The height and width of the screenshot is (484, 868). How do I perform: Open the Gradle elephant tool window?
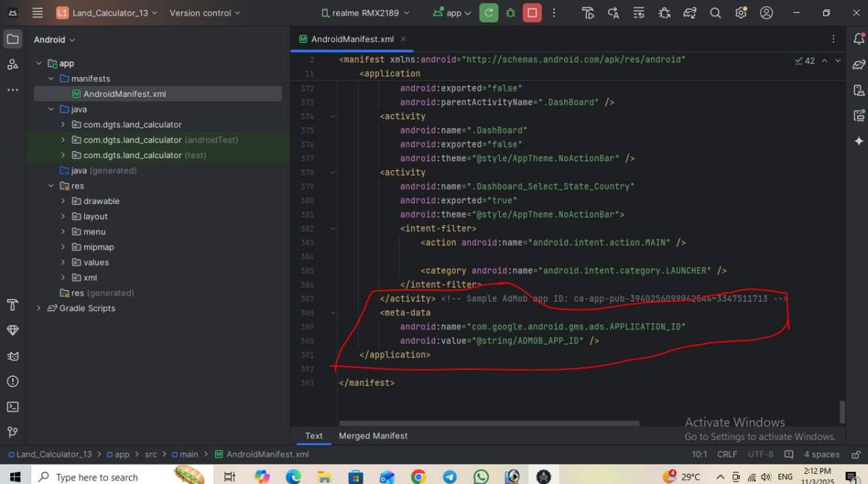pyautogui.click(x=859, y=65)
